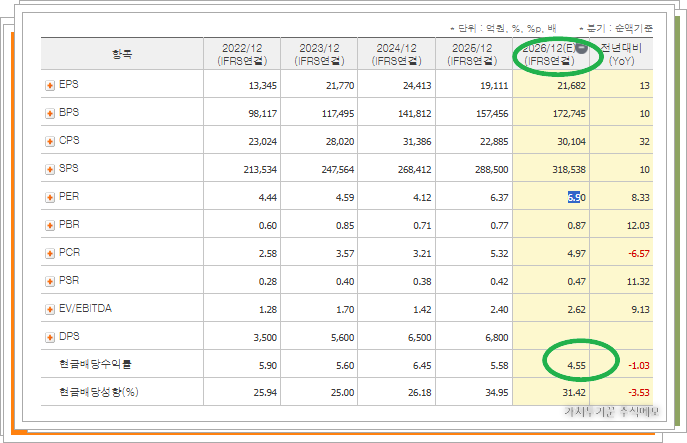Click the SPS value 247,564
The height and width of the screenshot is (443, 687).
click(338, 170)
